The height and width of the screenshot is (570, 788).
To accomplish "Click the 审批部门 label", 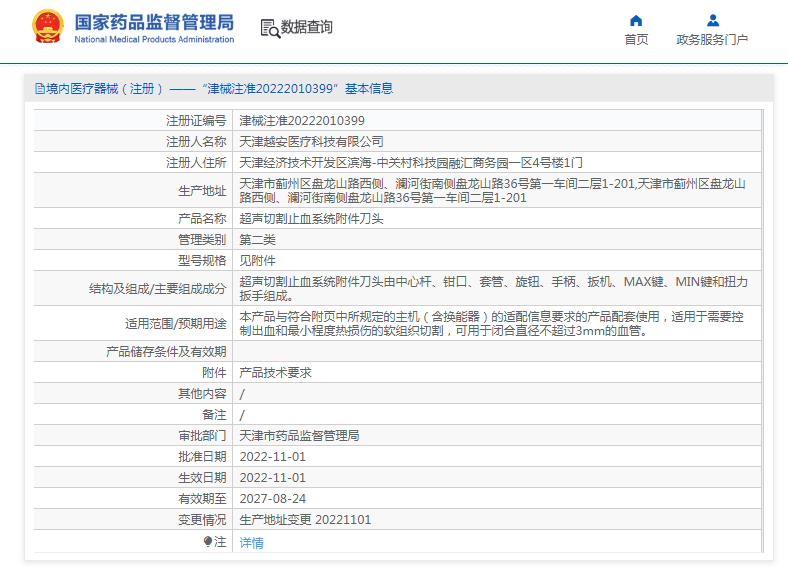I will point(203,436).
